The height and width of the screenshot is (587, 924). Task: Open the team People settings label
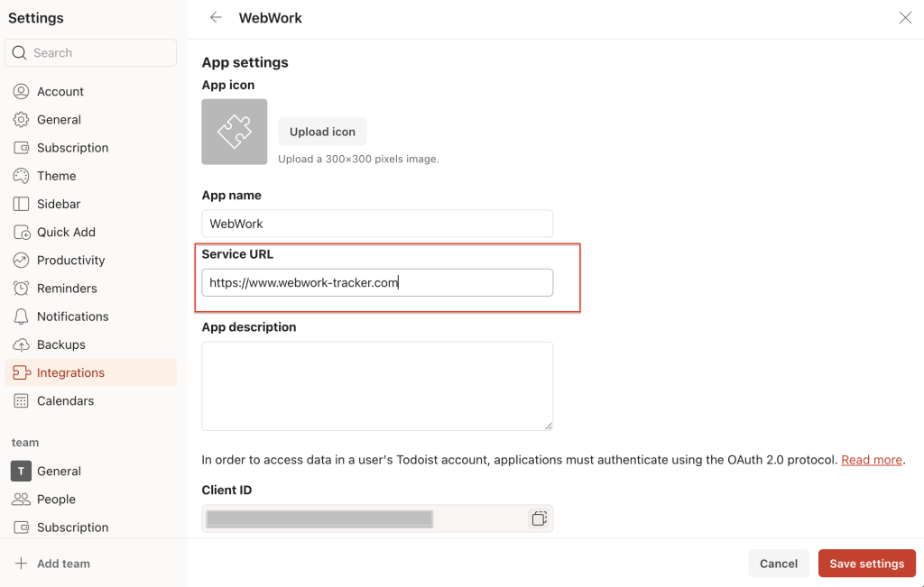[56, 500]
